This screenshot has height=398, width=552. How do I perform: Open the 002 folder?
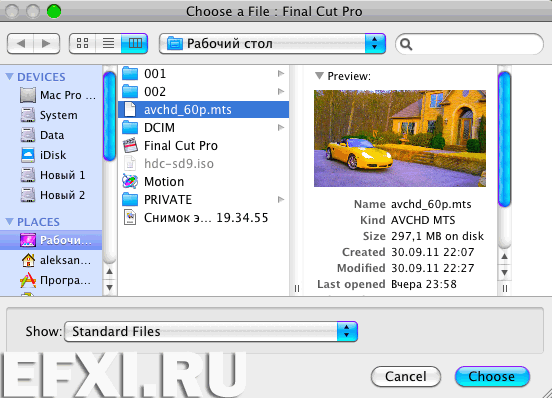[203, 91]
